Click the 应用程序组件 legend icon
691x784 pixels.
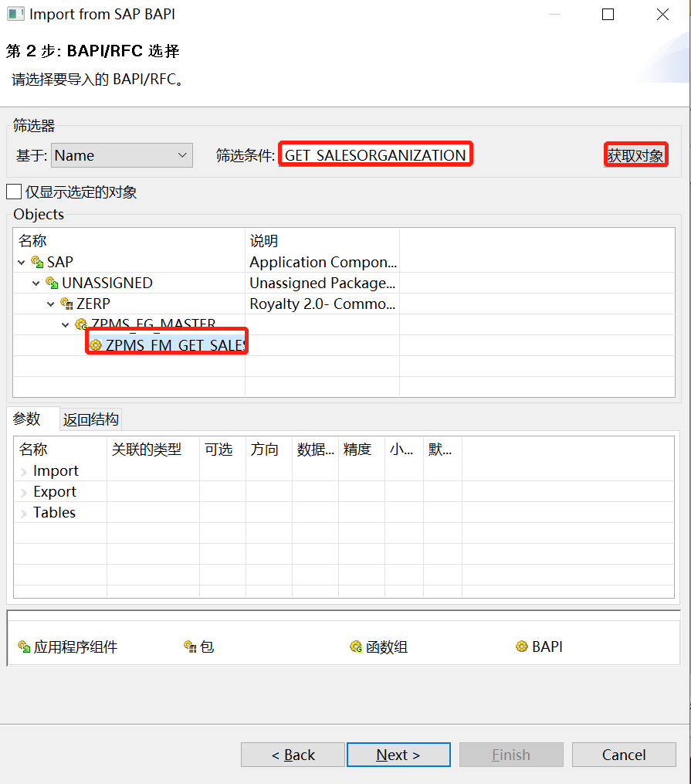point(22,646)
